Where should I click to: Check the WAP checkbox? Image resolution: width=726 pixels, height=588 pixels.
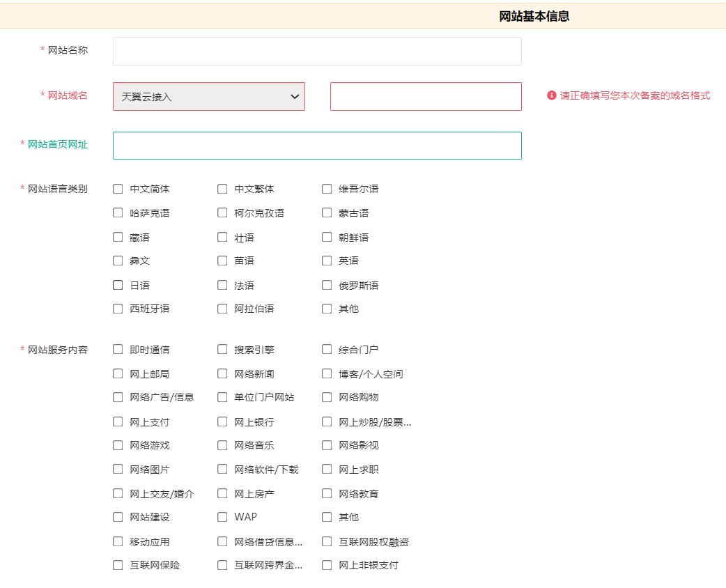[x=222, y=517]
